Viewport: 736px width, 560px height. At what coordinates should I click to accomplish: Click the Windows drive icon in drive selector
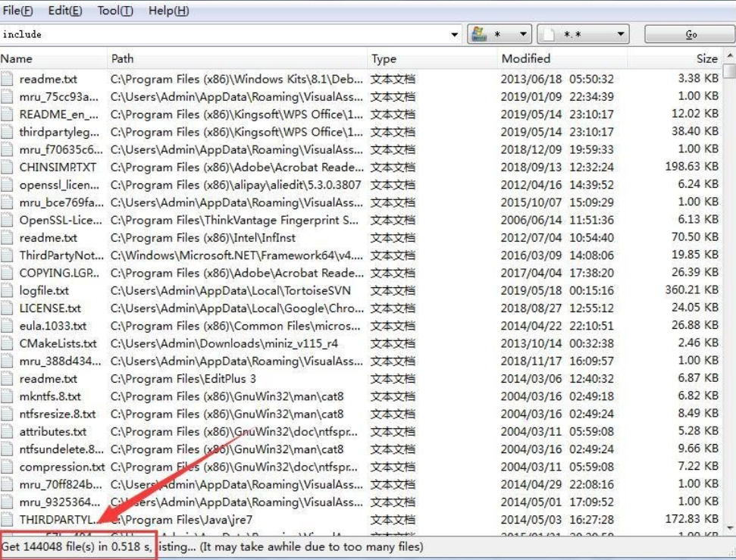[479, 34]
